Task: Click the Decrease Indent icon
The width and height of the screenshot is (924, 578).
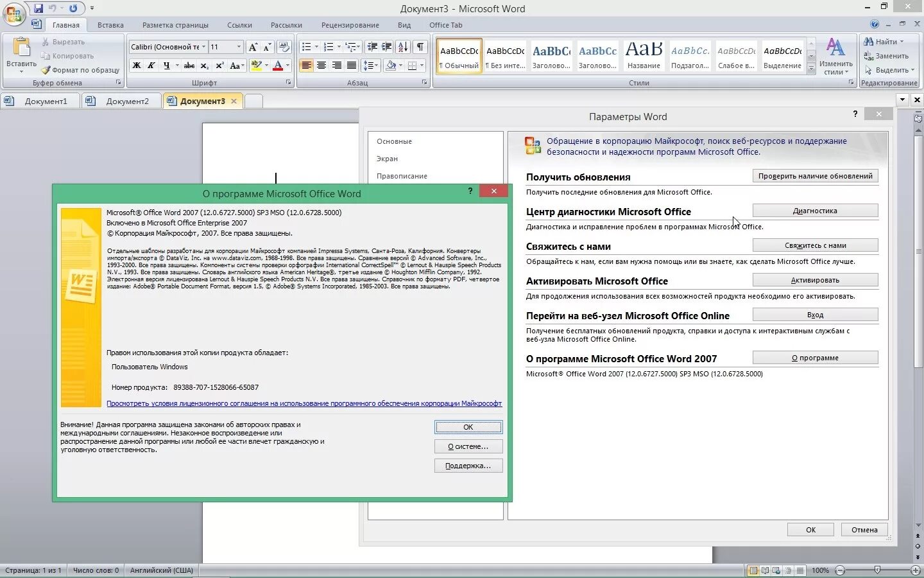Action: point(372,47)
